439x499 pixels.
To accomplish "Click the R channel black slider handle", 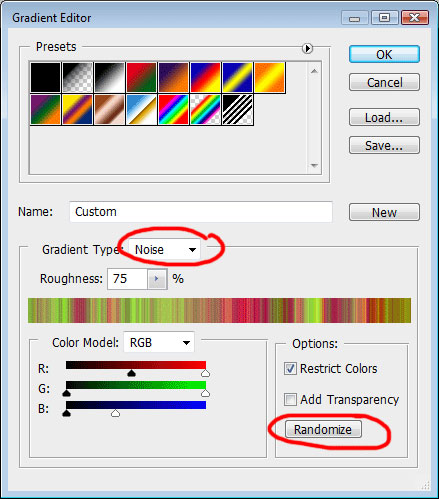I will [132, 373].
